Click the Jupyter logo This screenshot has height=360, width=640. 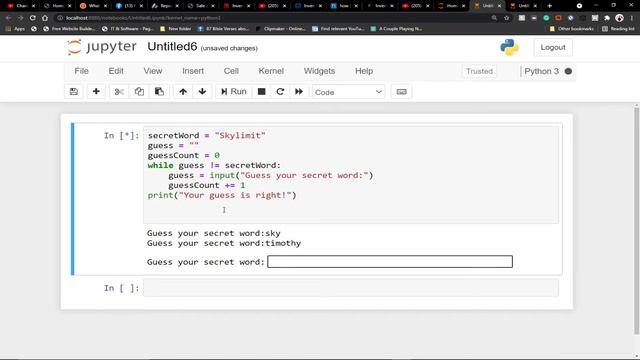(x=102, y=47)
